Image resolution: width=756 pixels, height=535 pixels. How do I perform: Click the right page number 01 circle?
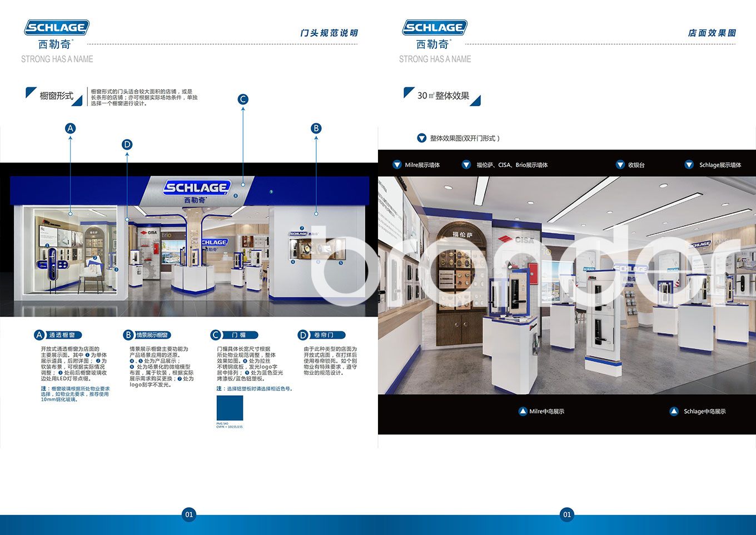pos(567,514)
